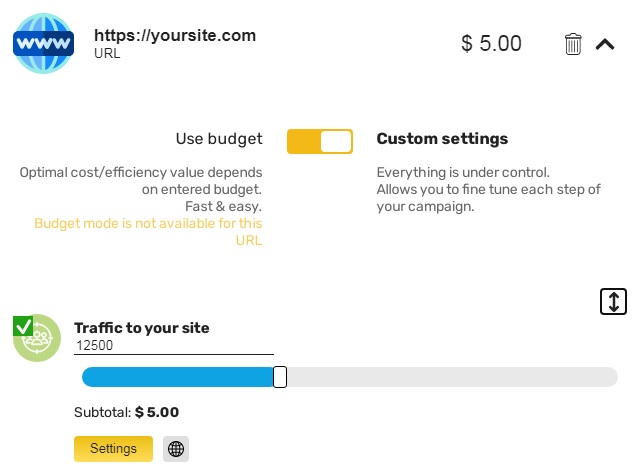Select the Custom settings heading
The width and height of the screenshot is (639, 473).
(x=442, y=139)
